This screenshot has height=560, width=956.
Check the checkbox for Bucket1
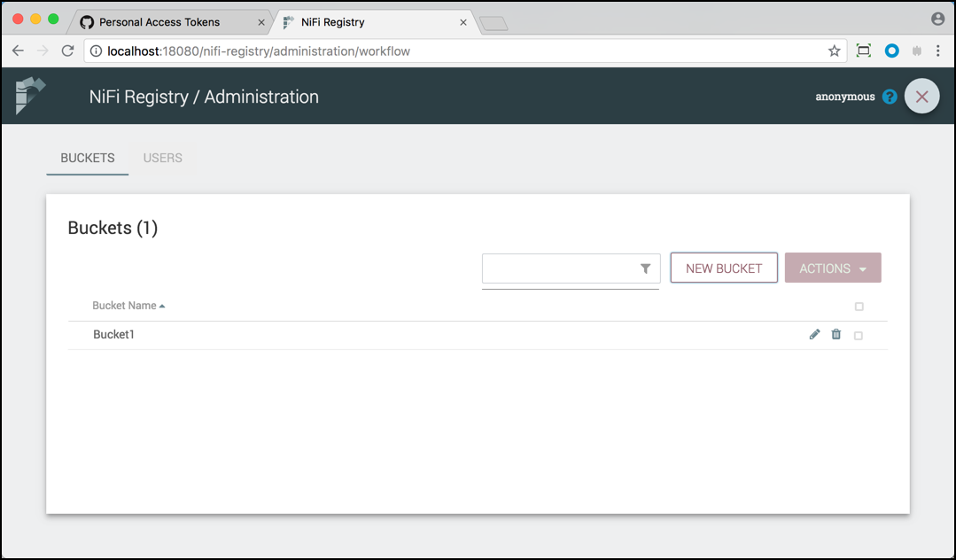(x=858, y=334)
